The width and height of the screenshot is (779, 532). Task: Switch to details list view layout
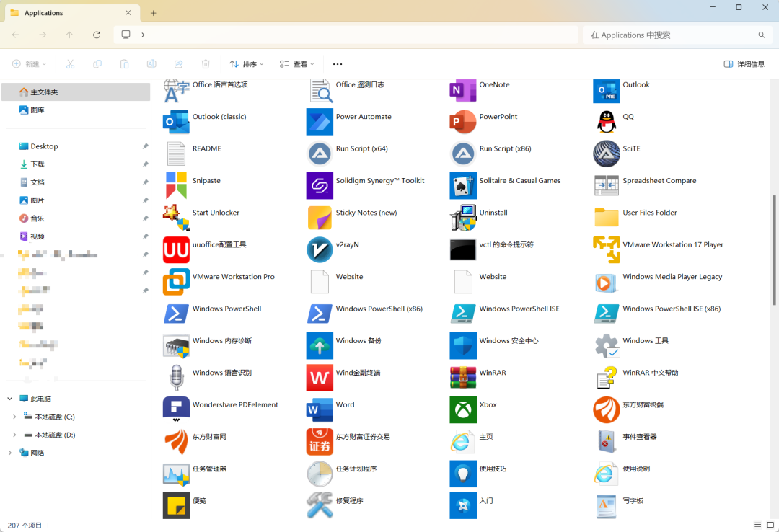tap(757, 526)
